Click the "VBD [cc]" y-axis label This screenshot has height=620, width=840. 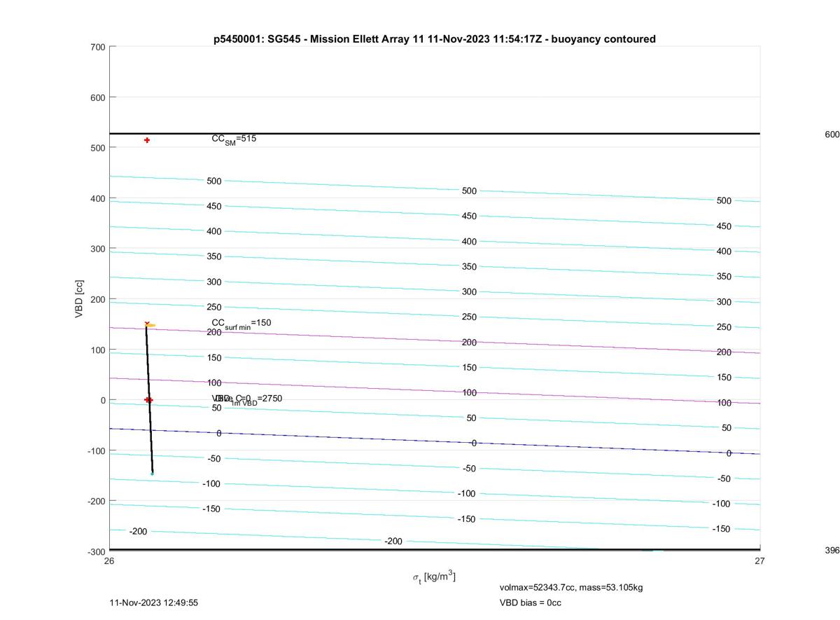79,299
